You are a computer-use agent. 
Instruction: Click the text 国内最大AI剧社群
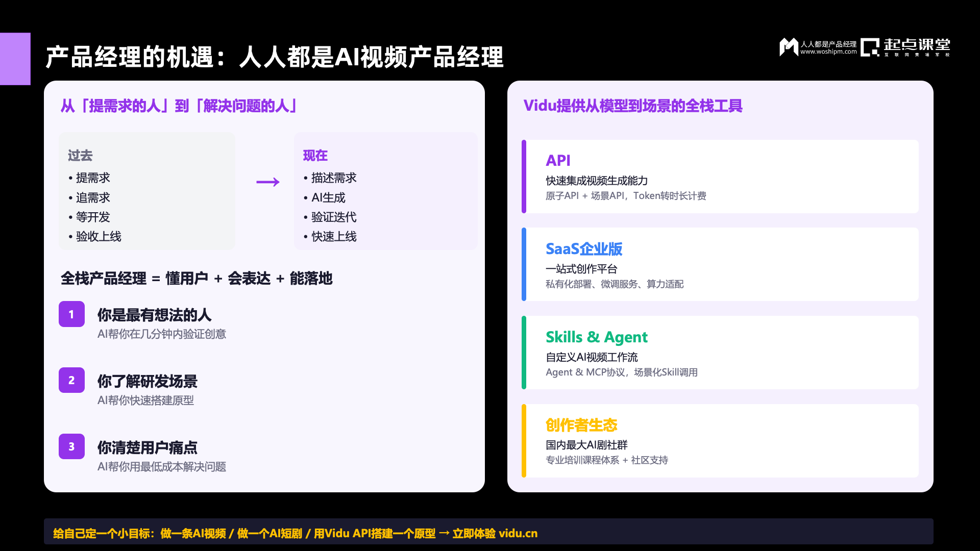[586, 445]
